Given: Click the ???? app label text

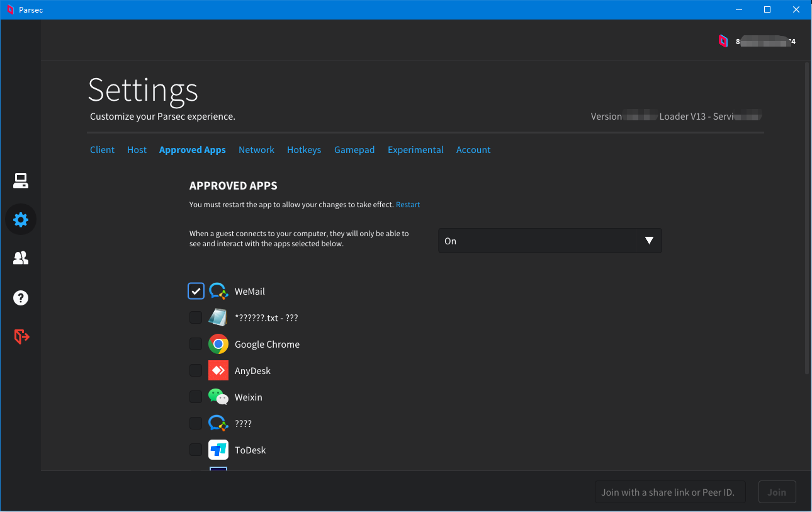Looking at the screenshot, I should click(243, 424).
